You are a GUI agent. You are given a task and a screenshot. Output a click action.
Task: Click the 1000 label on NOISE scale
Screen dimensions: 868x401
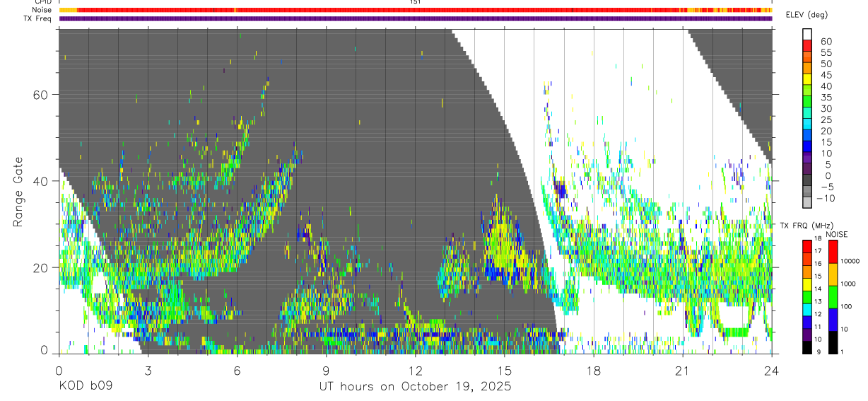(848, 284)
